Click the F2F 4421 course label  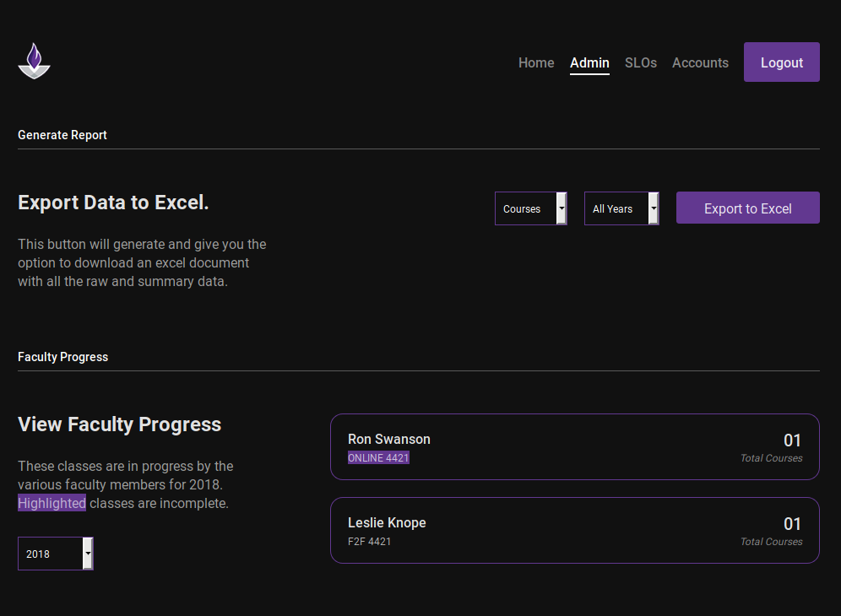pos(370,542)
